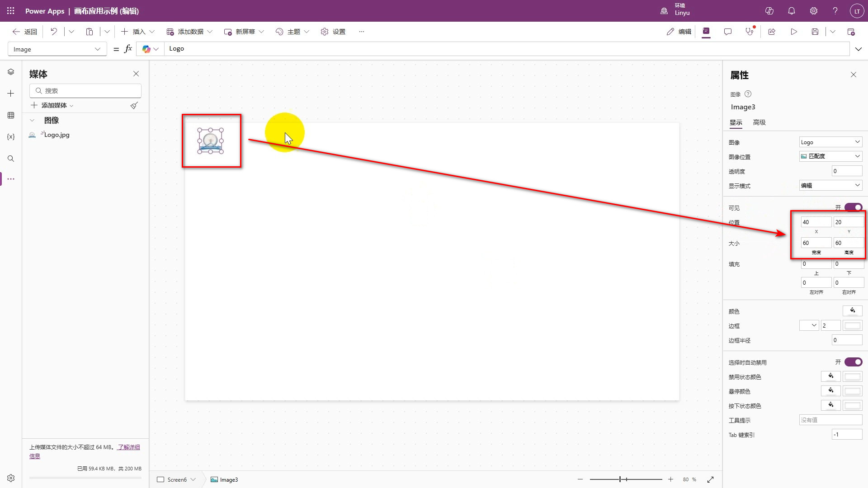
Task: Open the Image property selector dropdown
Action: tap(57, 49)
